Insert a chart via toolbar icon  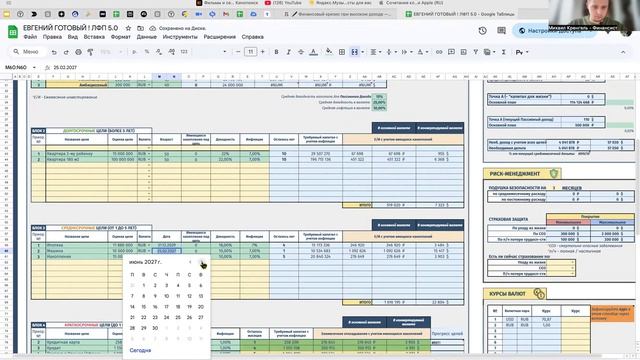pyautogui.click(x=463, y=52)
